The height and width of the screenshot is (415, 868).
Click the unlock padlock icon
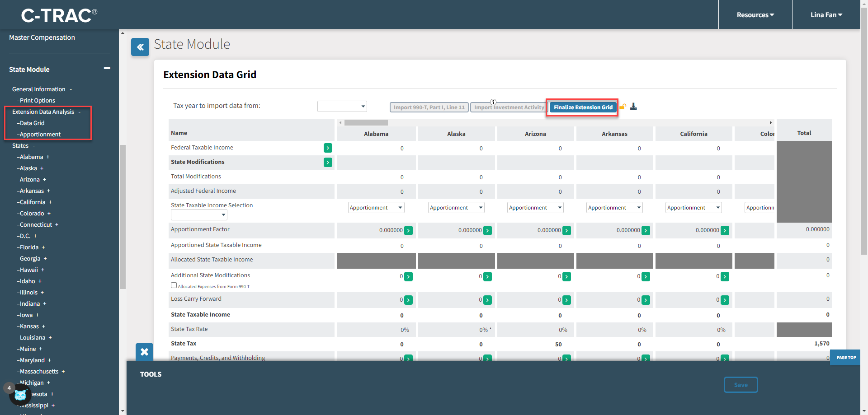623,107
